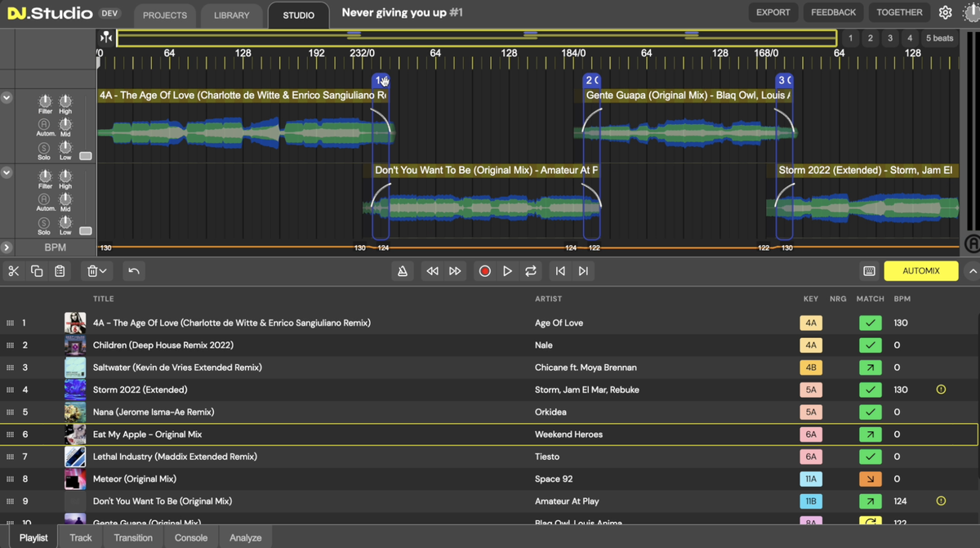Click the EXPORT button

(x=773, y=12)
